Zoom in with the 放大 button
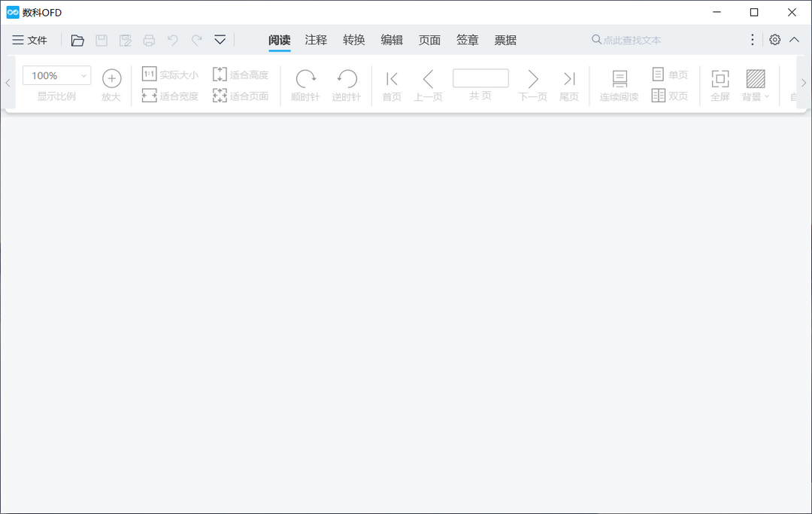This screenshot has width=812, height=514. pyautogui.click(x=111, y=86)
